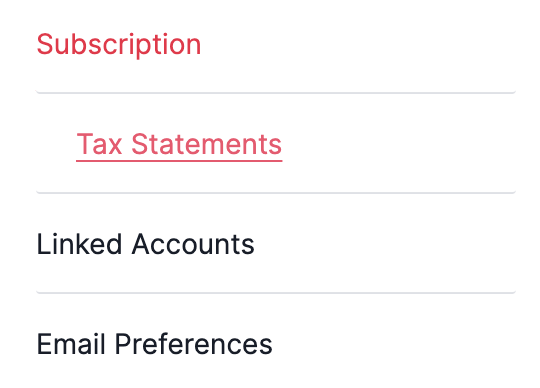Pick Linked Accounts below Tax Statements
Image resolution: width=540 pixels, height=388 pixels.
point(145,244)
